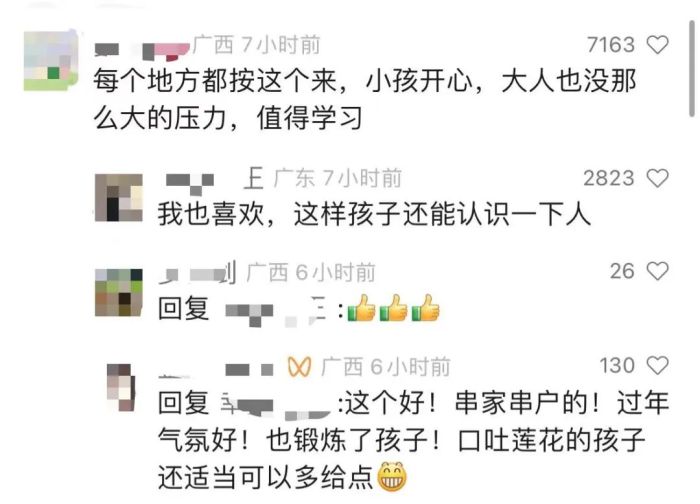
Task: Click the three thumbs-up emoji reply
Action: [x=393, y=308]
